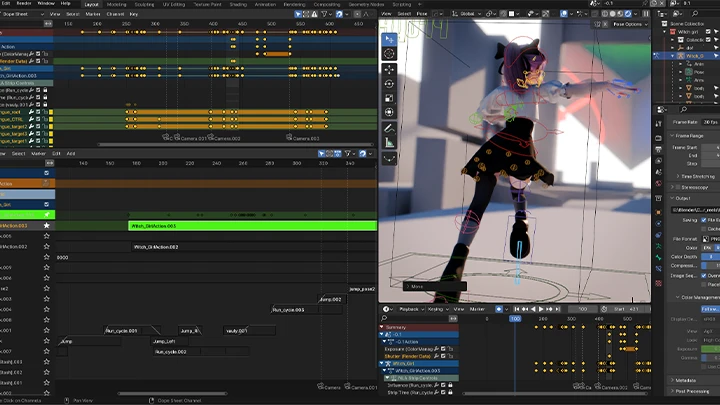
Task: Select the Witch_GirlAction.003 green NLA strip
Action: [253, 226]
